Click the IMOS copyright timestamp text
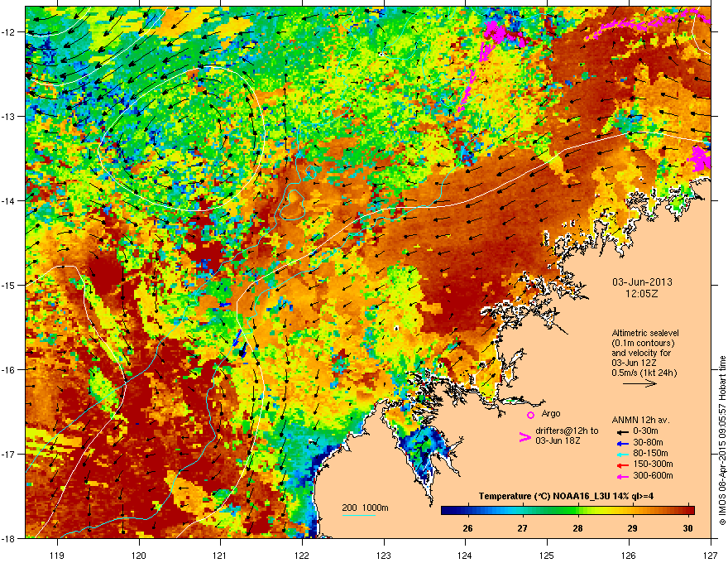Screen dimensions: 728x563 [x=722, y=440]
